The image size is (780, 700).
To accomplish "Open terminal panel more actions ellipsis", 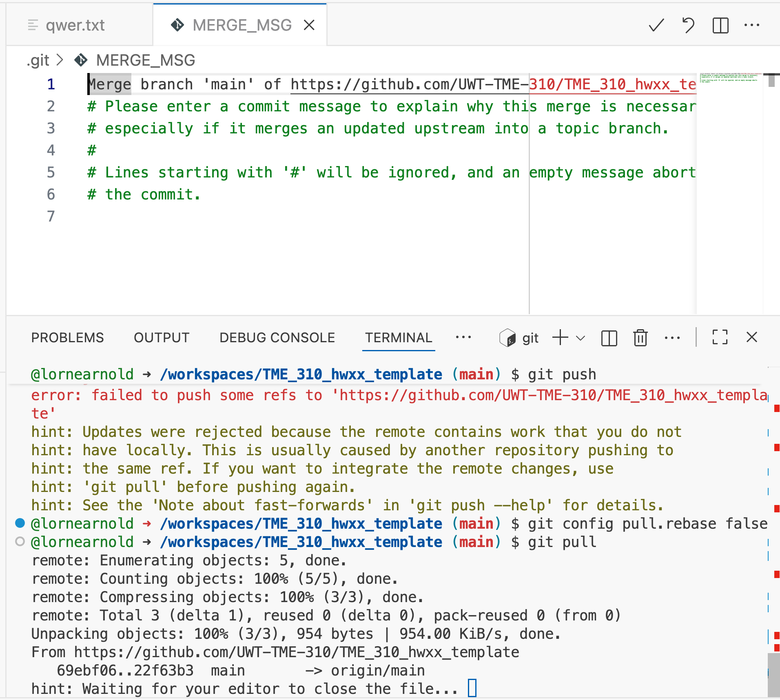I will click(672, 338).
